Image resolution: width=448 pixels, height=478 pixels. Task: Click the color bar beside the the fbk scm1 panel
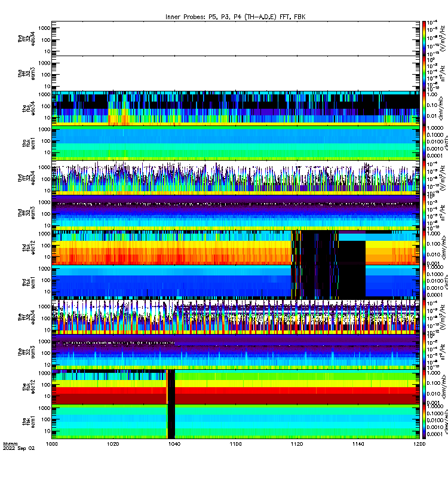pos(424,422)
